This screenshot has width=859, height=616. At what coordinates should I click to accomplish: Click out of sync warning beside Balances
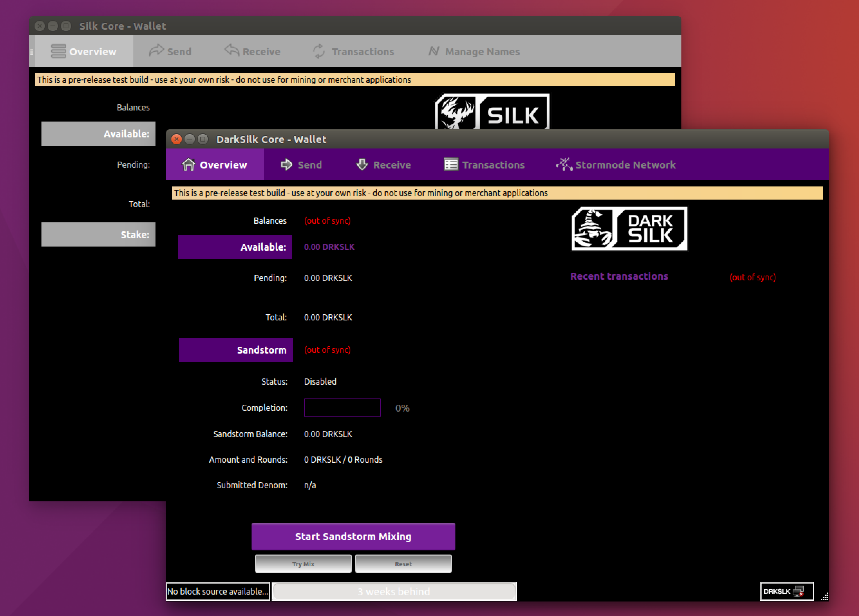[328, 221]
